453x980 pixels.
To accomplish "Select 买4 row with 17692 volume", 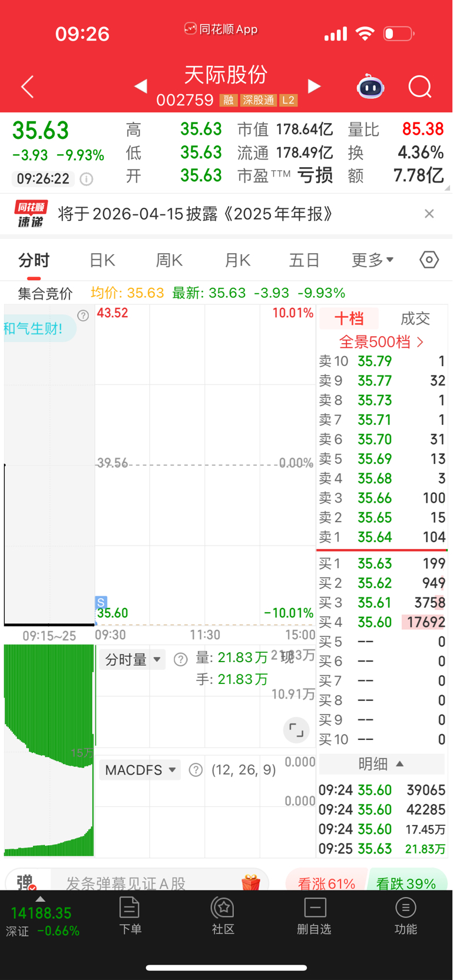I will pos(382,622).
